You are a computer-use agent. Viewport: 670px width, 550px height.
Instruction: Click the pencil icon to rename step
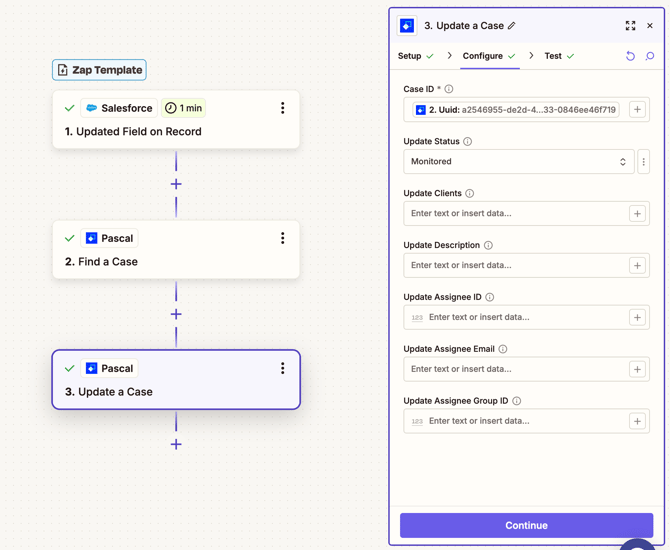pyautogui.click(x=512, y=26)
